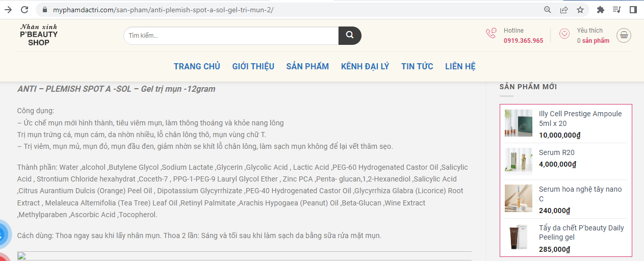
Task: Click the Serum R20 product thumbnail
Action: click(518, 161)
